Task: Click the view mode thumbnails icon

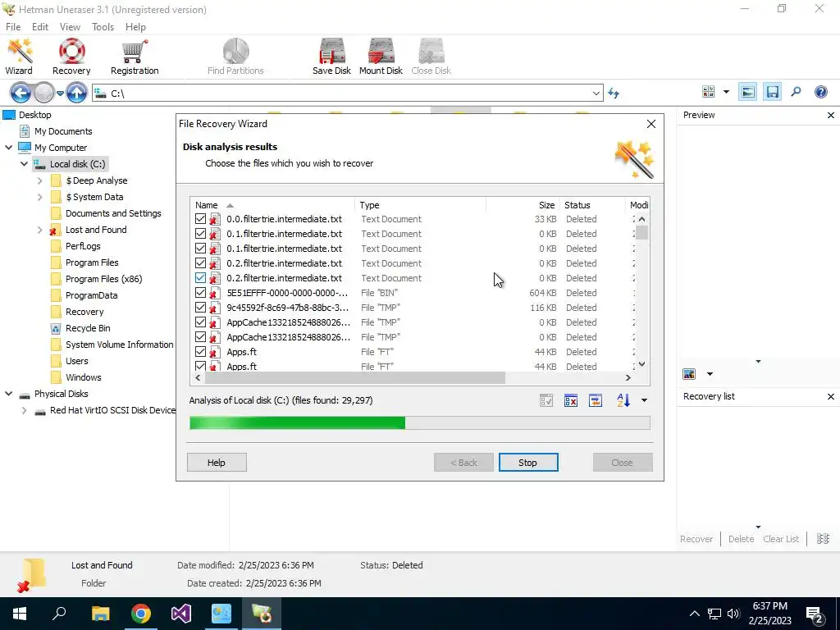Action: (x=708, y=92)
